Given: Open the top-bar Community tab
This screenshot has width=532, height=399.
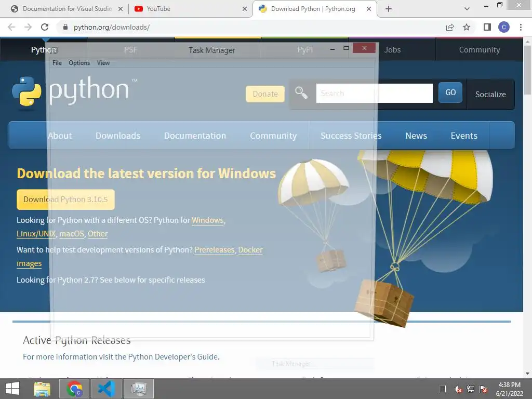Looking at the screenshot, I should pos(479,50).
